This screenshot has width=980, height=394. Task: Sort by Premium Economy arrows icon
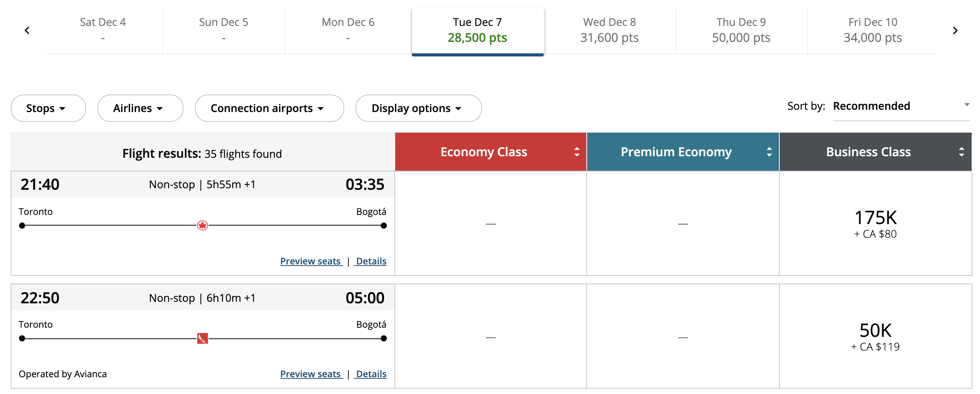click(769, 152)
